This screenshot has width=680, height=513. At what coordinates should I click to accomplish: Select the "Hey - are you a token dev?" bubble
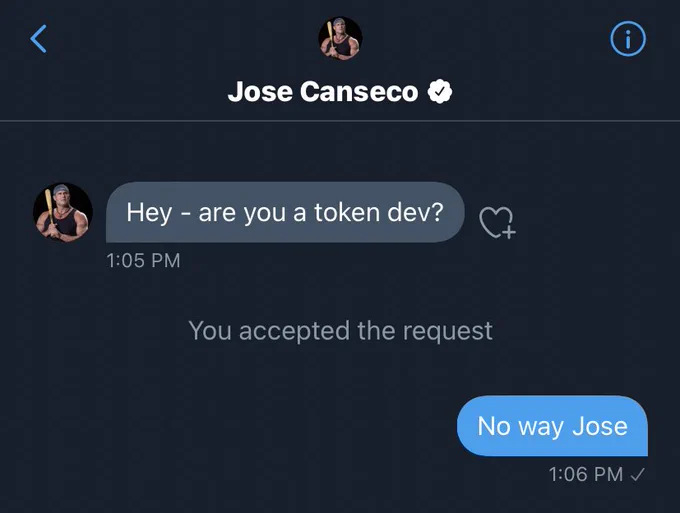pyautogui.click(x=285, y=212)
